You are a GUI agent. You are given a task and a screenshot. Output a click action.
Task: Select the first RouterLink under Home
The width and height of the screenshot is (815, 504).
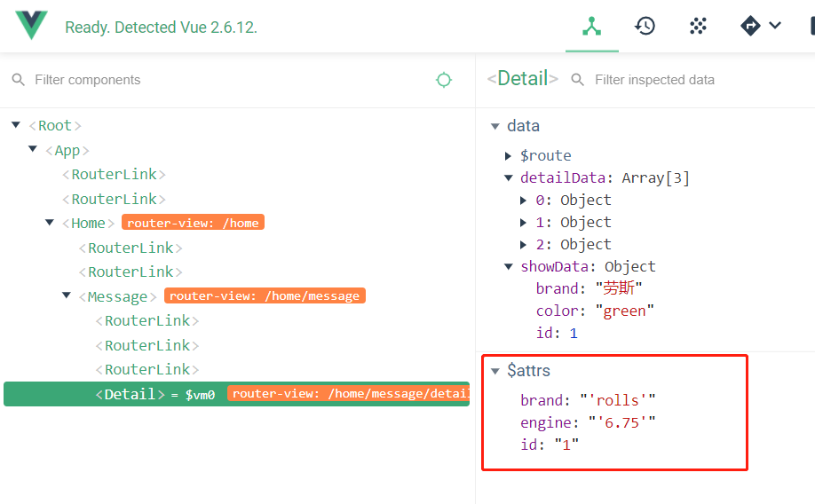pyautogui.click(x=131, y=248)
